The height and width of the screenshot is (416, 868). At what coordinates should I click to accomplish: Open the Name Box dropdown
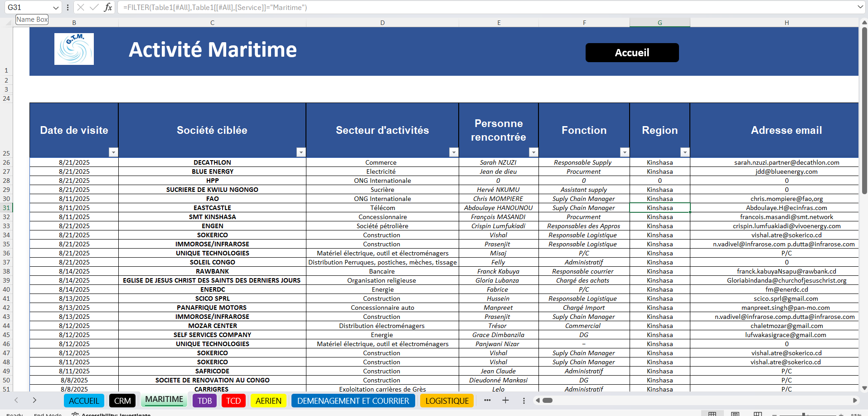pos(56,8)
